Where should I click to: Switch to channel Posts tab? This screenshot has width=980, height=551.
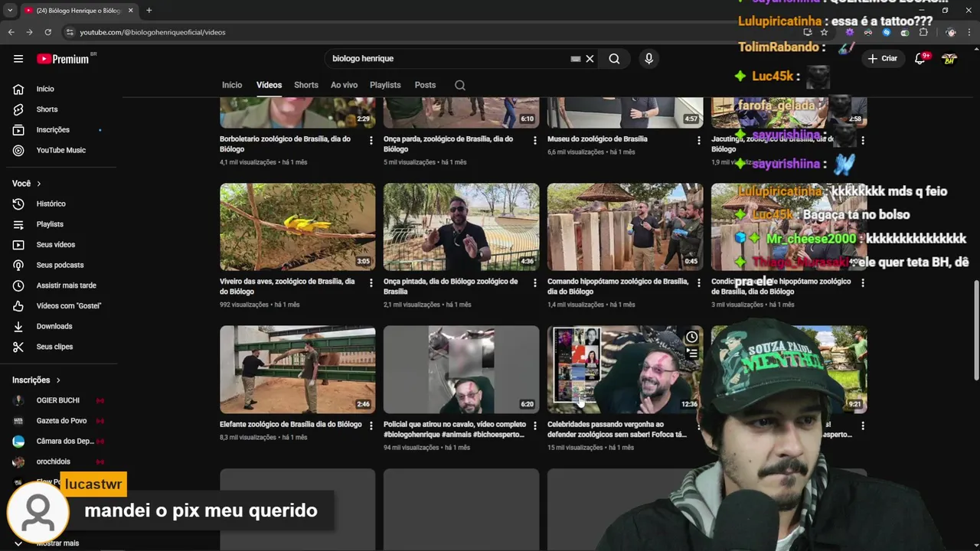coord(425,85)
